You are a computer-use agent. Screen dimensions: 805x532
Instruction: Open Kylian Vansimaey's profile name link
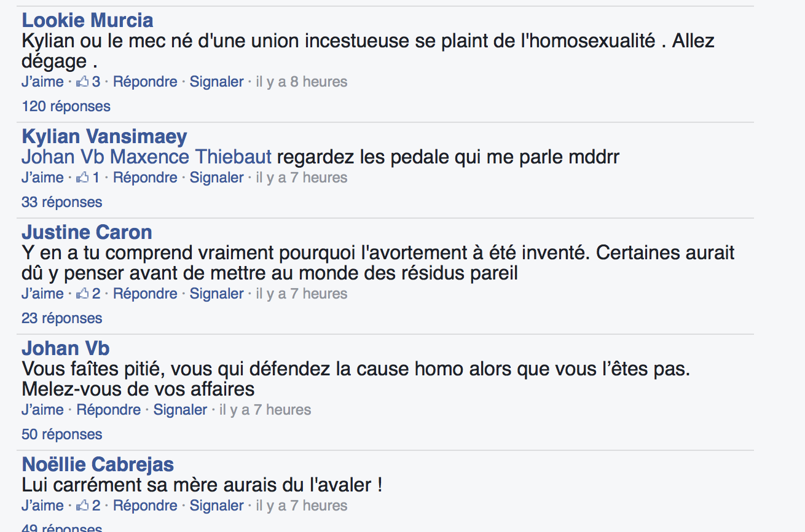pyautogui.click(x=104, y=136)
